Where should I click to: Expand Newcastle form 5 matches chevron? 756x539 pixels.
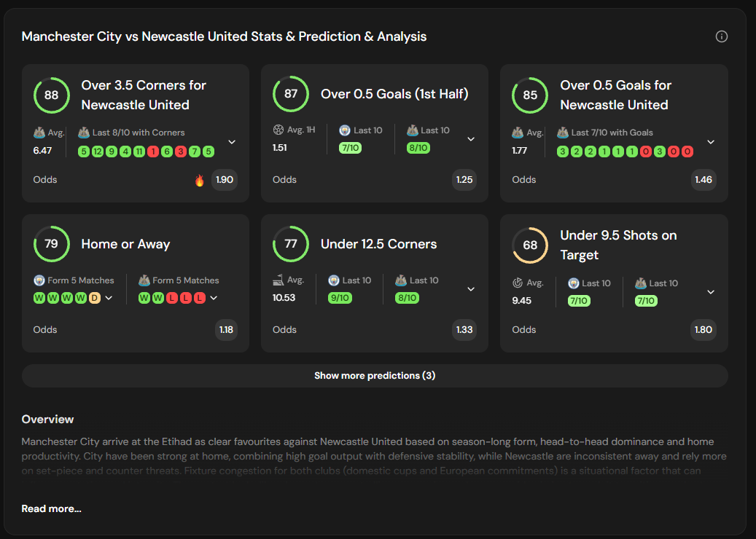(214, 298)
